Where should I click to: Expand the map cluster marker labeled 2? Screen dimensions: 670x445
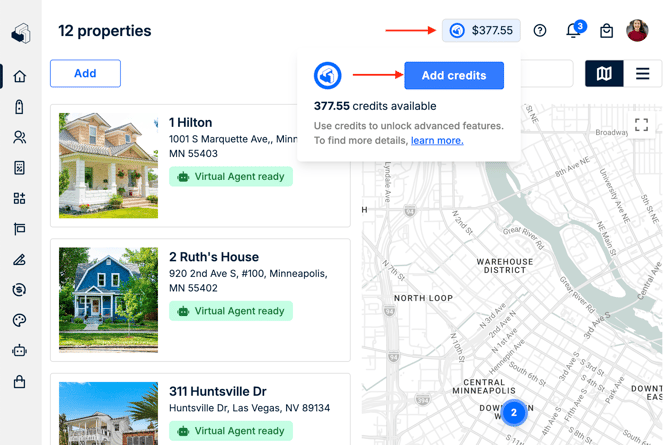(513, 412)
